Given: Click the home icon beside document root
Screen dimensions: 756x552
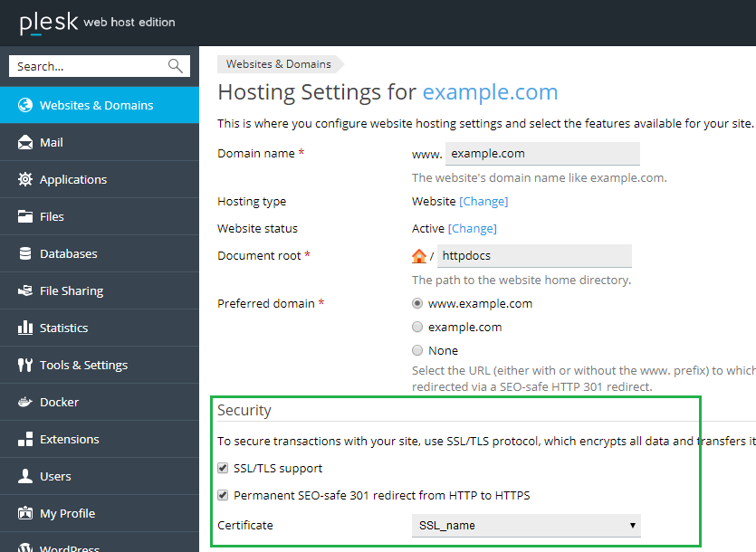Looking at the screenshot, I should click(419, 256).
